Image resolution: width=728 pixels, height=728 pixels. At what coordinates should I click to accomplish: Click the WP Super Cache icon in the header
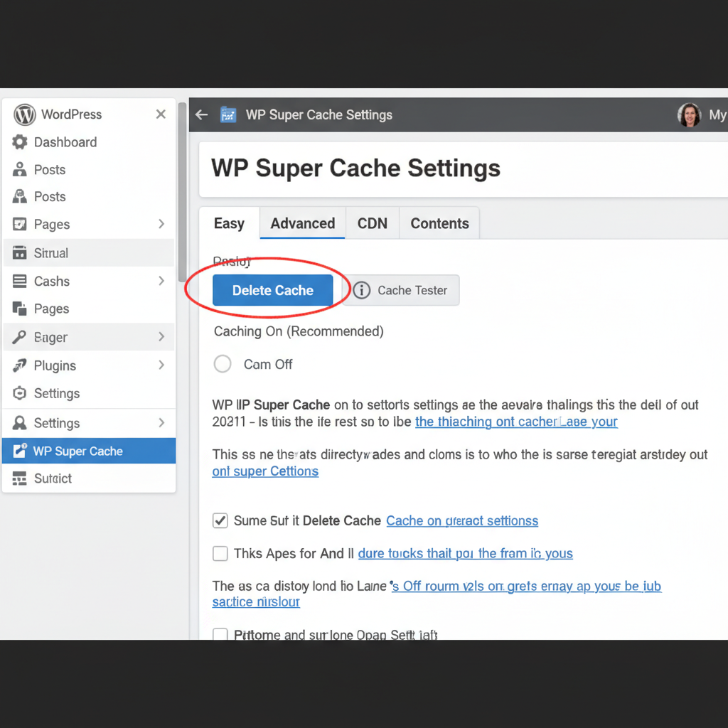click(228, 114)
